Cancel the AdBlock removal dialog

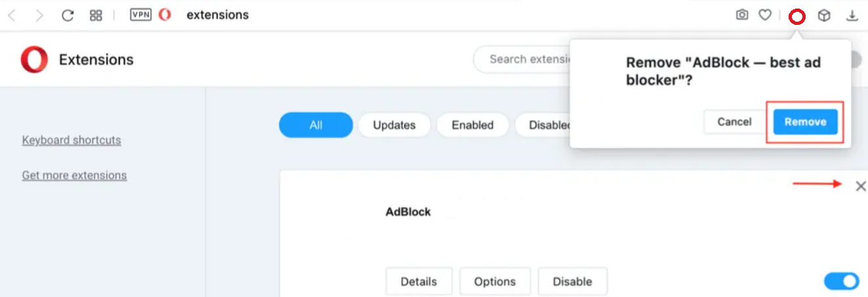(x=734, y=122)
